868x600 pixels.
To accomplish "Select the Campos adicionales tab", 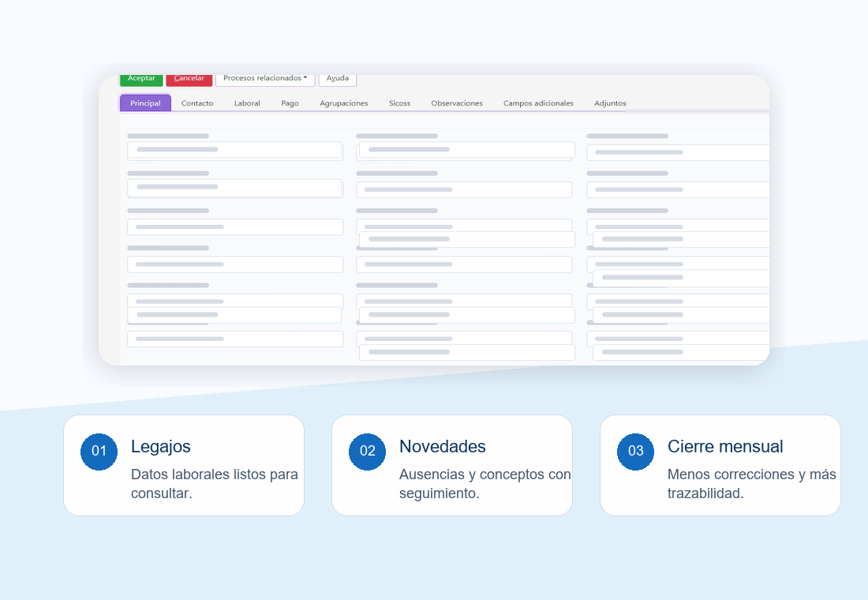I will (x=538, y=103).
